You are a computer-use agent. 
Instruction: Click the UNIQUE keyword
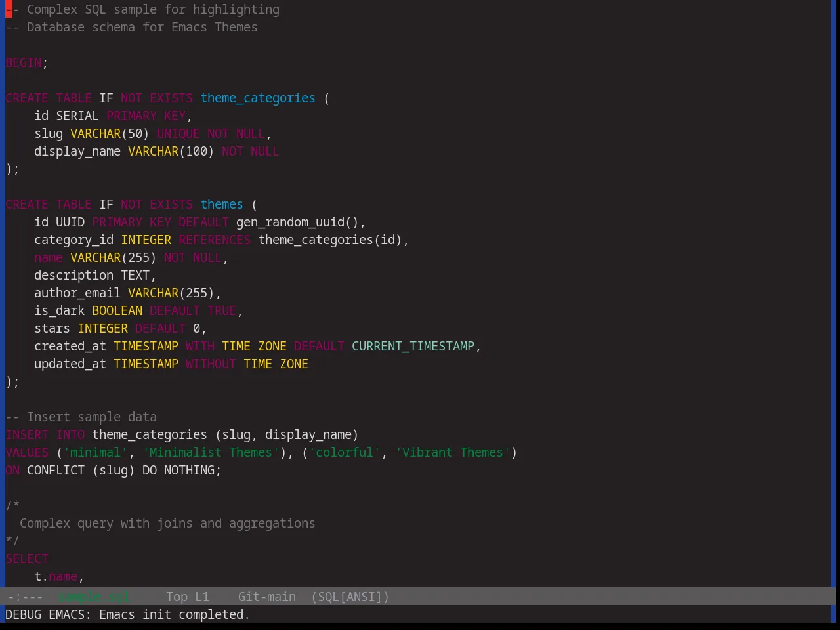click(x=178, y=134)
